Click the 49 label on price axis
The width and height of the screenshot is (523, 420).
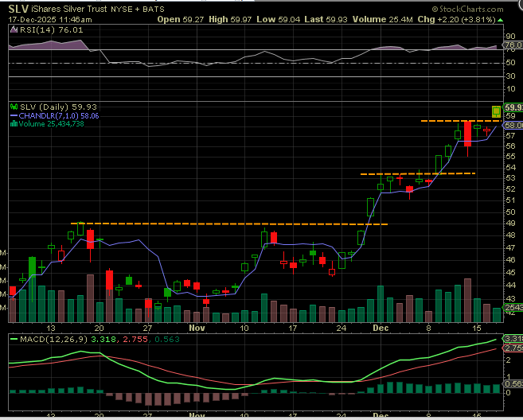[x=510, y=223]
